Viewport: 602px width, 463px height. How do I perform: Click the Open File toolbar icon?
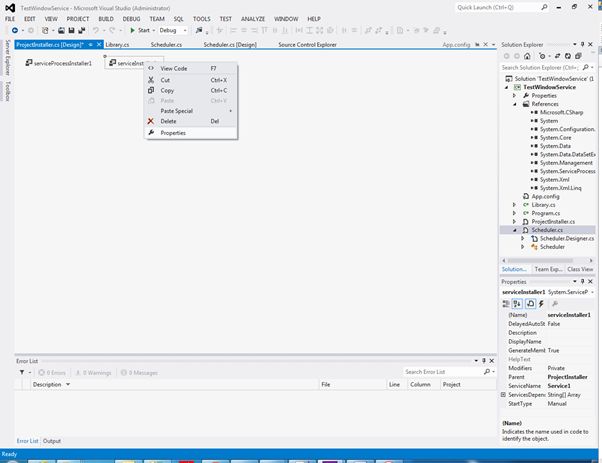pyautogui.click(x=61, y=30)
